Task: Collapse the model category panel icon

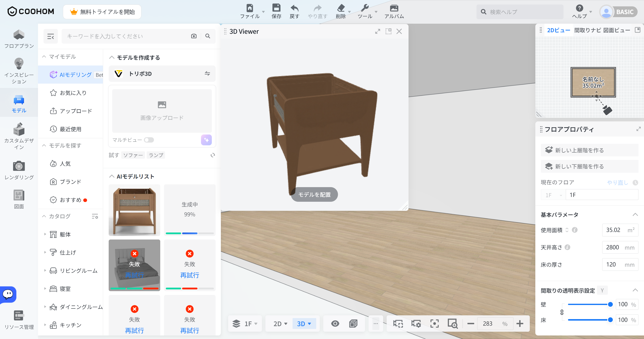Action: [51, 37]
